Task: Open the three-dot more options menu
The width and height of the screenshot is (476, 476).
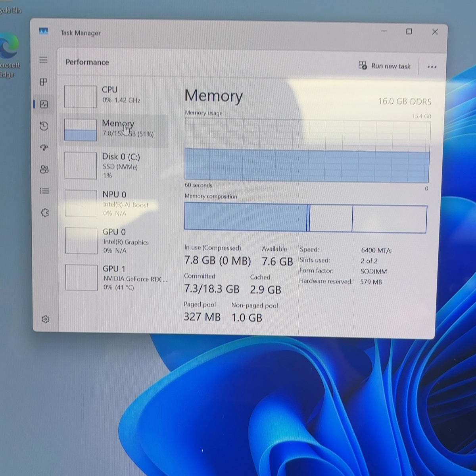Action: click(x=432, y=67)
